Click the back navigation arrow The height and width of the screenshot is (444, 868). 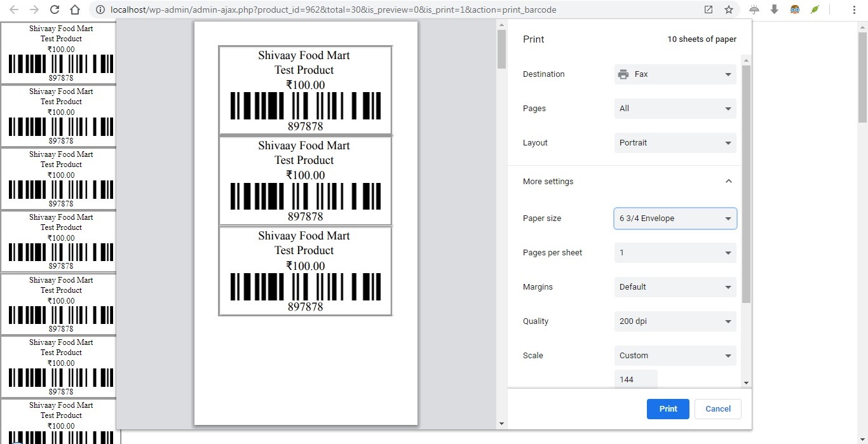[14, 10]
